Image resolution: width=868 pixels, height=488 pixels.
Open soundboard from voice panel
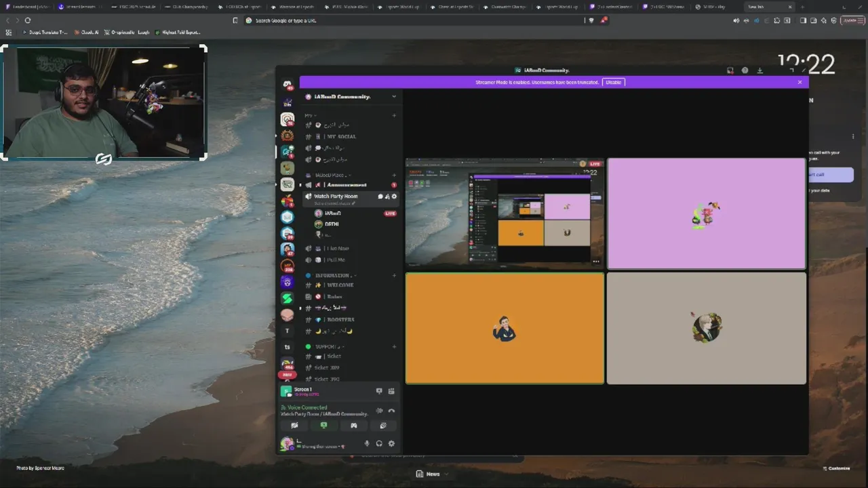coord(383,426)
